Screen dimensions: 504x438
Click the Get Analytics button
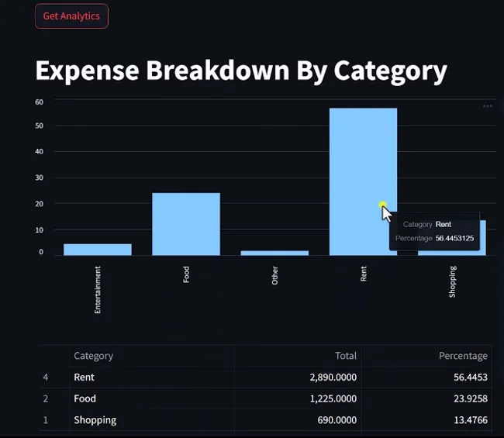71,16
